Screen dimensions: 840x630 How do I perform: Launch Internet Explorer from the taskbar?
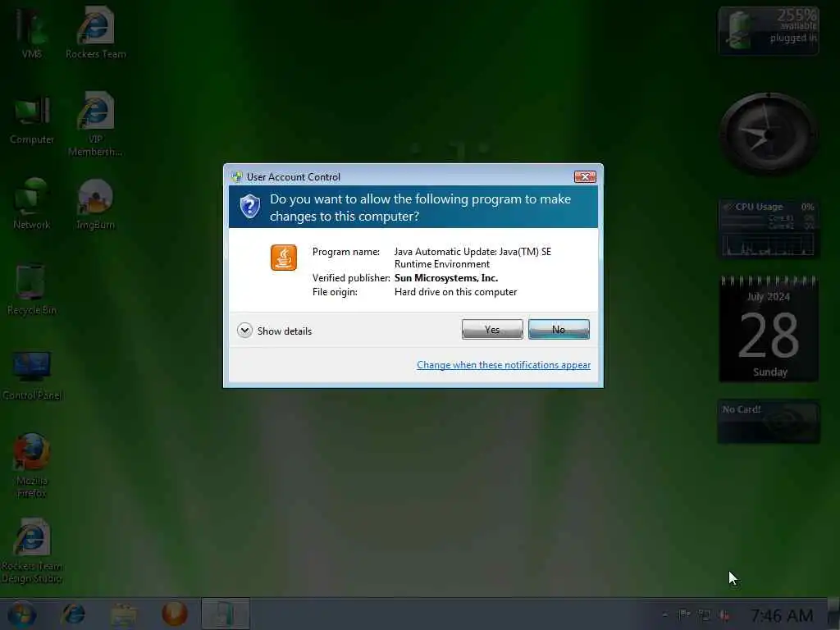[73, 614]
